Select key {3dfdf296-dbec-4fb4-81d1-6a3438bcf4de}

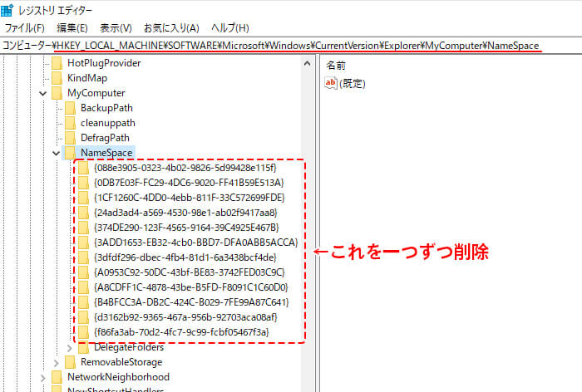point(185,257)
